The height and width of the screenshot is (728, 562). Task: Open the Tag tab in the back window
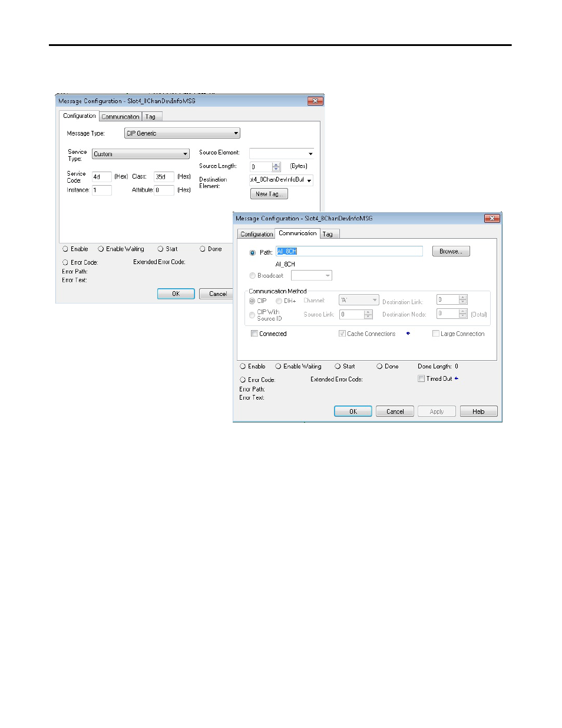tap(151, 117)
